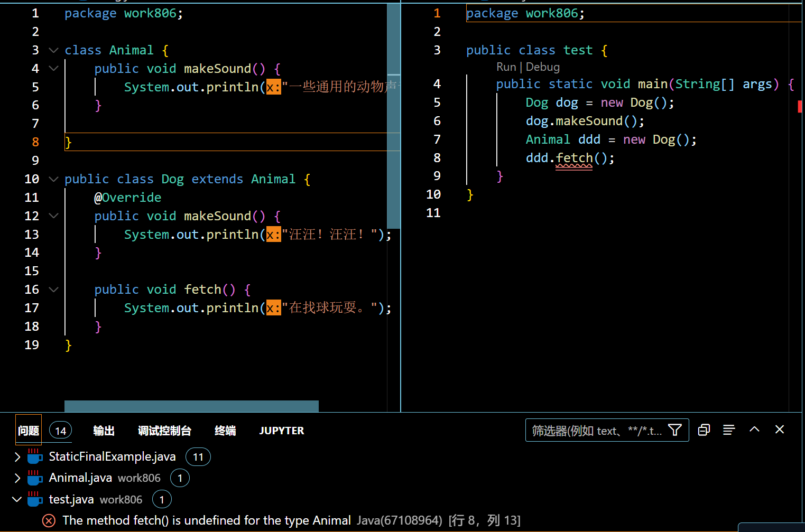Click the 14 problems count badge

[61, 431]
